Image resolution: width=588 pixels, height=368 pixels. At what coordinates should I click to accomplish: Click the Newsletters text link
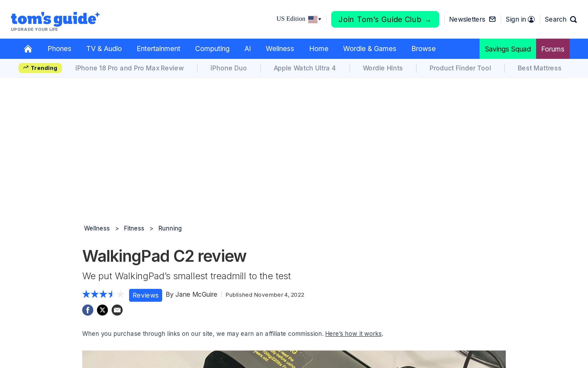(467, 19)
